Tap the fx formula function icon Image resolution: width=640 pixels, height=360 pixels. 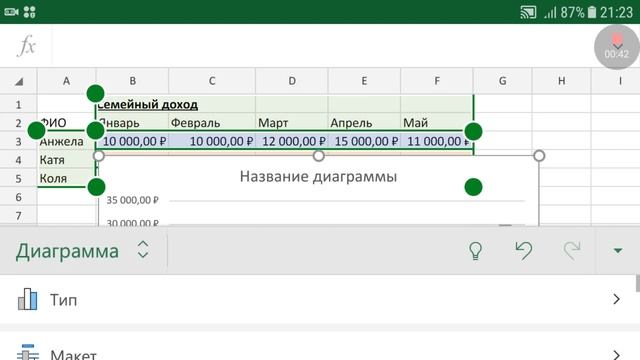(x=27, y=46)
